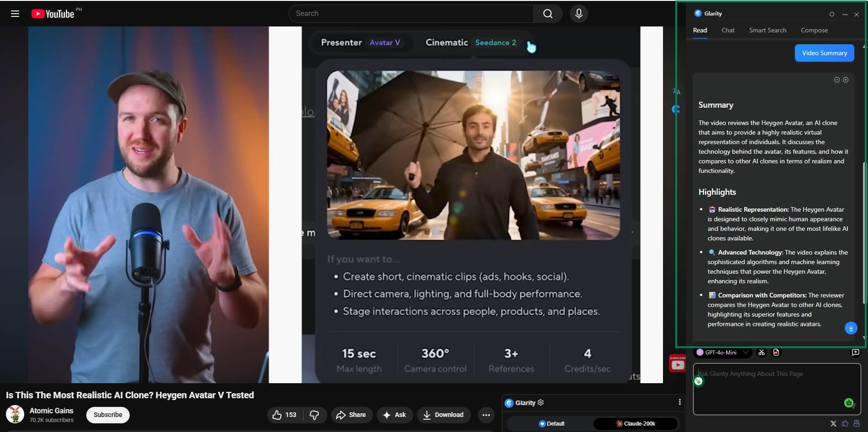Click the Video Summary button

[824, 53]
